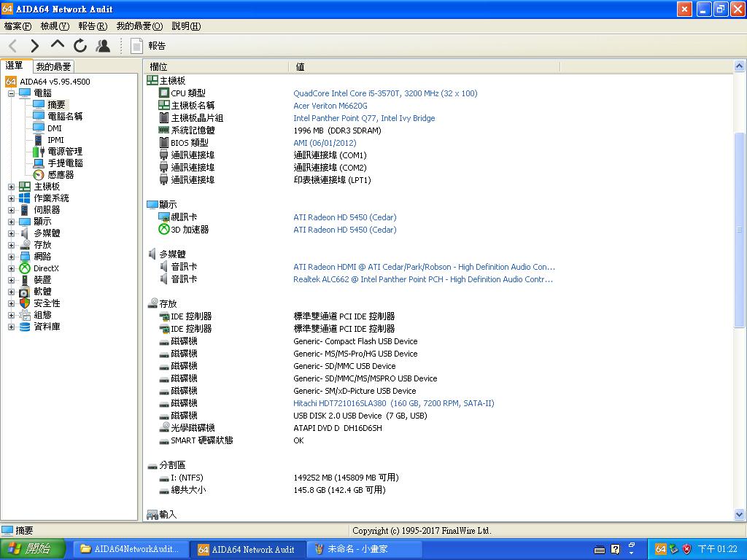Select the 感應器 sensor icon in tree
Screen dimensions: 747x560
(x=39, y=175)
